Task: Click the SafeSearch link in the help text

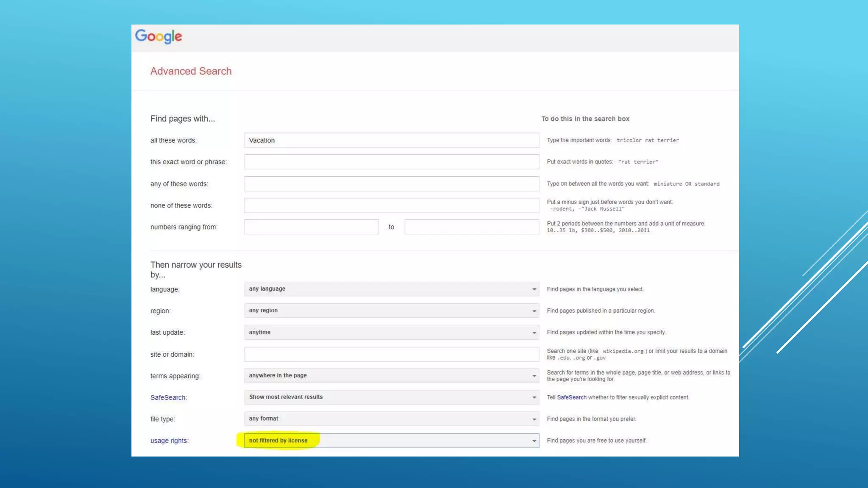Action: (x=571, y=397)
